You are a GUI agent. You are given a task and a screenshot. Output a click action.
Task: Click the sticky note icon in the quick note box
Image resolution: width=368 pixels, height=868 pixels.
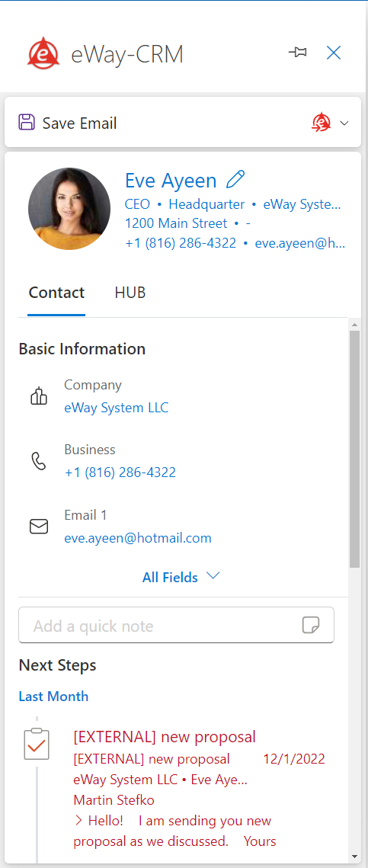tap(311, 626)
